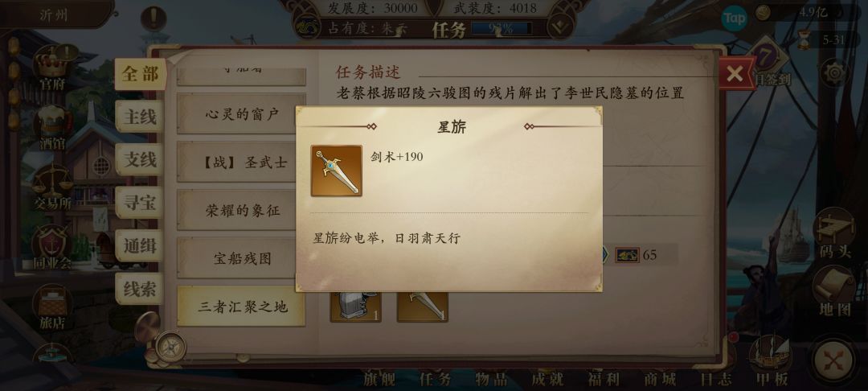Click the 星旂 sword item thumbnail

[x=337, y=171]
